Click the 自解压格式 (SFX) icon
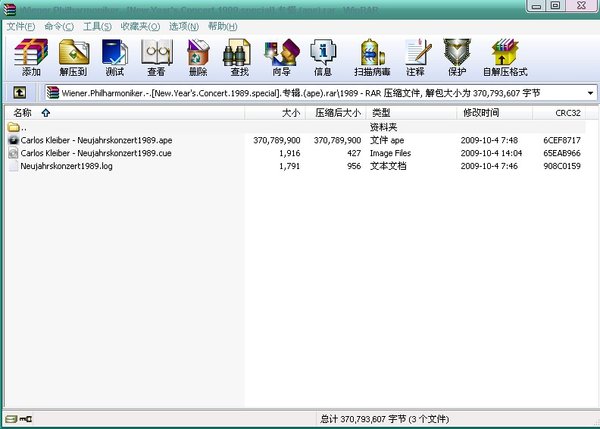 click(x=505, y=57)
